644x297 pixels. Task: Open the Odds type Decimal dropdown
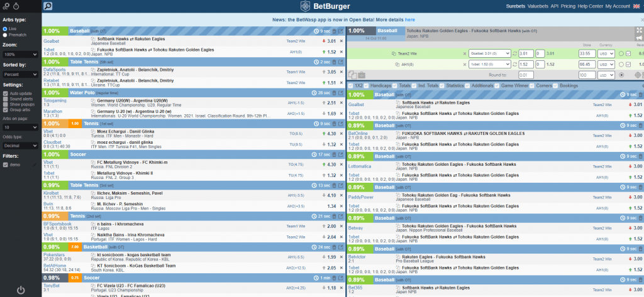click(21, 145)
